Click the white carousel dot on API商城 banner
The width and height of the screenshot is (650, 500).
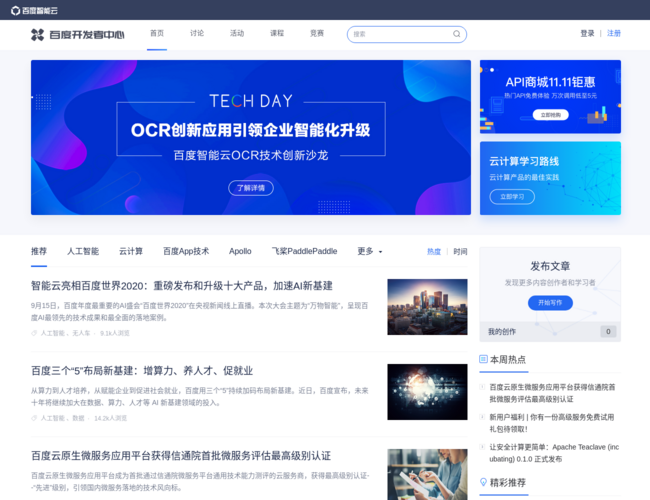(492, 70)
